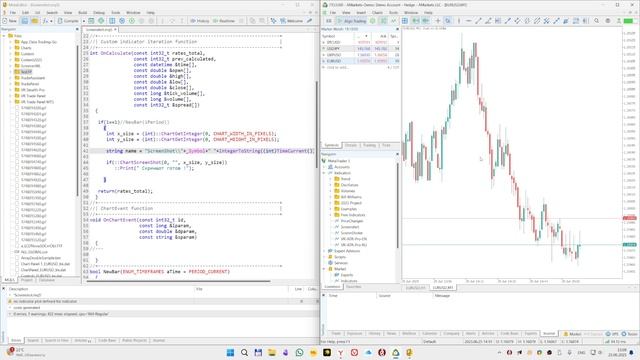Image resolution: width=640 pixels, height=360 pixels.
Task: Click the chart grid icon in MetaTrader toolbar
Action: pos(405,21)
